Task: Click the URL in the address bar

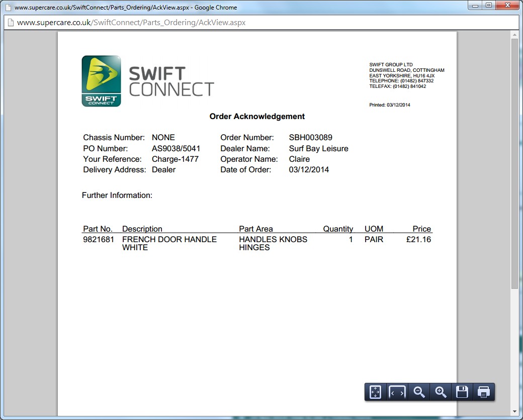Action: click(x=131, y=23)
